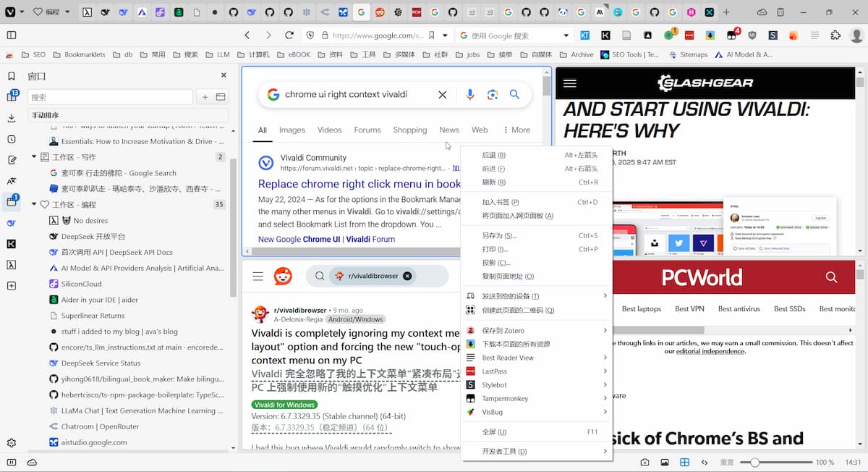Screen dimensions: 868x472
Task: Click the Capture page camera icon
Action: (645, 462)
